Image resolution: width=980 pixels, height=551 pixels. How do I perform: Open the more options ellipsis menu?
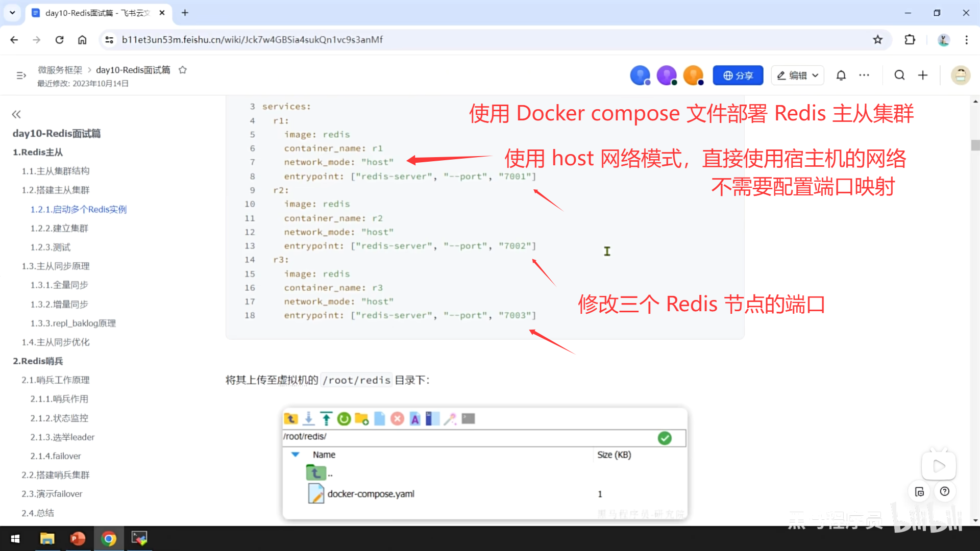pos(864,76)
